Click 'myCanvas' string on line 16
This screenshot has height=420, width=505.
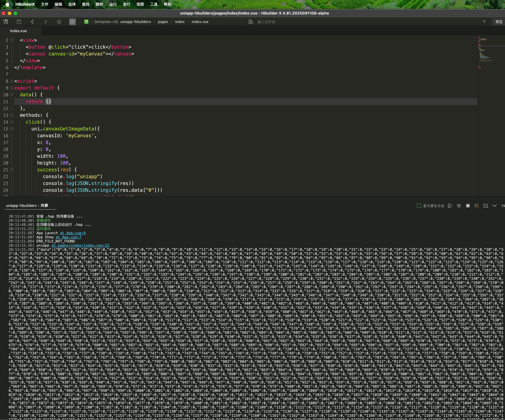pos(80,136)
